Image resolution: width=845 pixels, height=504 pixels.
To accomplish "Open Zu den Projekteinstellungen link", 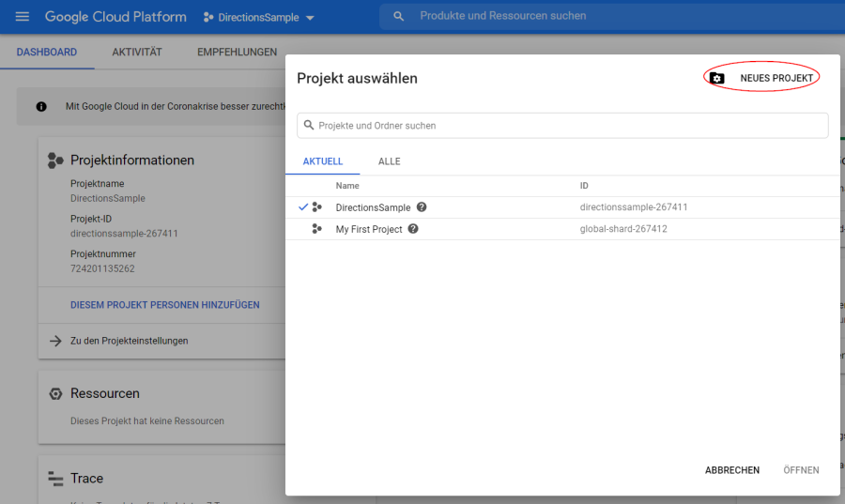I will 129,341.
